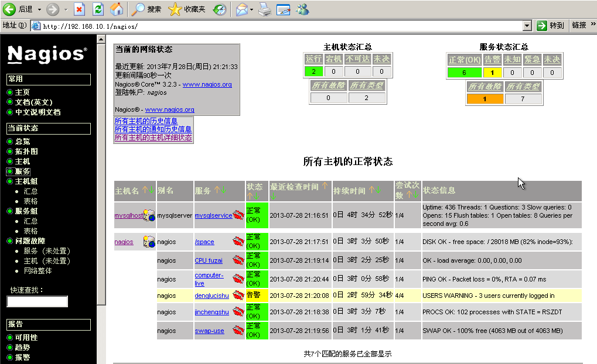Open 主机 in sidebar
Image resolution: width=597 pixels, height=364 pixels.
[x=22, y=162]
